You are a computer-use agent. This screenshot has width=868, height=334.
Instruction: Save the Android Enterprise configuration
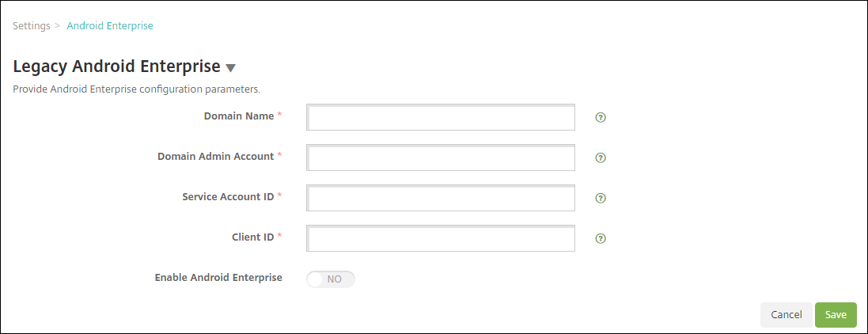(836, 314)
